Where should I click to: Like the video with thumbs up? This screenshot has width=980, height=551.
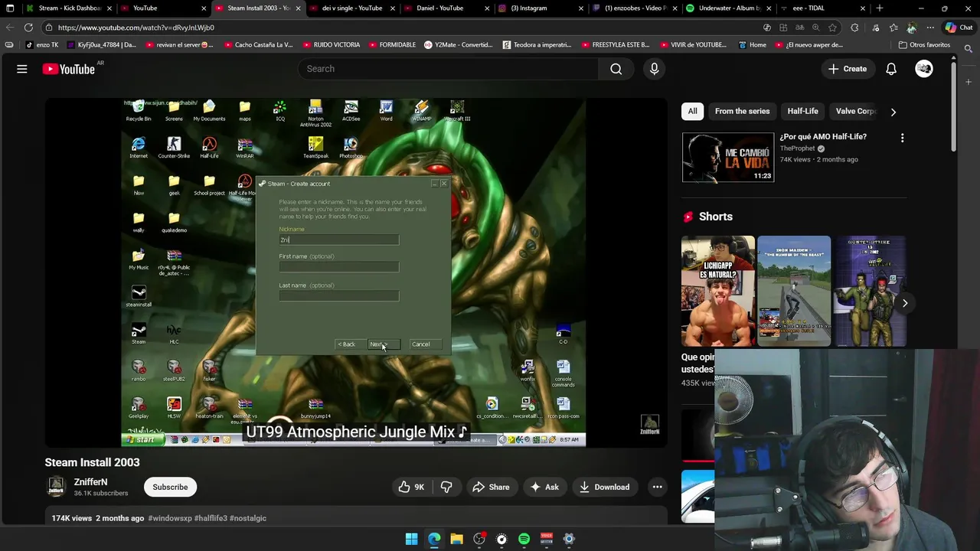(411, 487)
